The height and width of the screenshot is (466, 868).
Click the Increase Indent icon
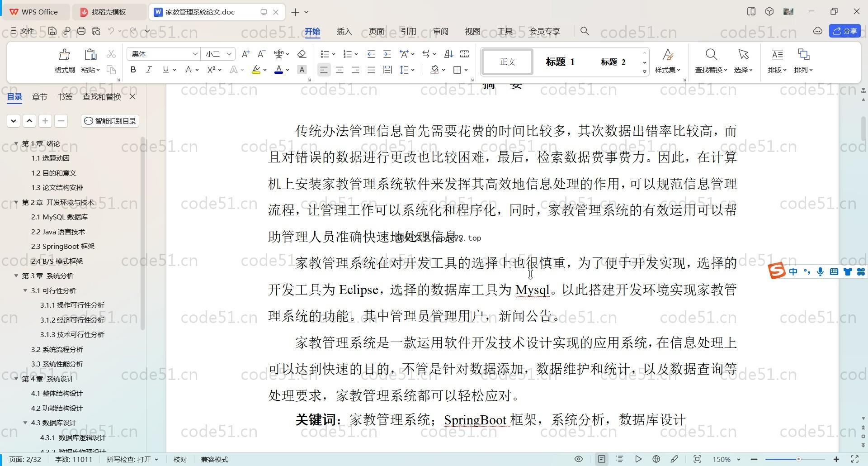(x=387, y=54)
